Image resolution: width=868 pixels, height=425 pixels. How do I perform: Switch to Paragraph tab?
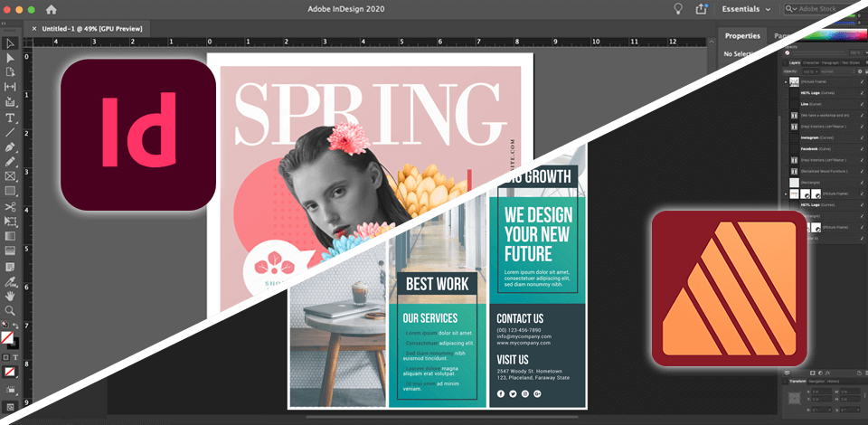[830, 63]
